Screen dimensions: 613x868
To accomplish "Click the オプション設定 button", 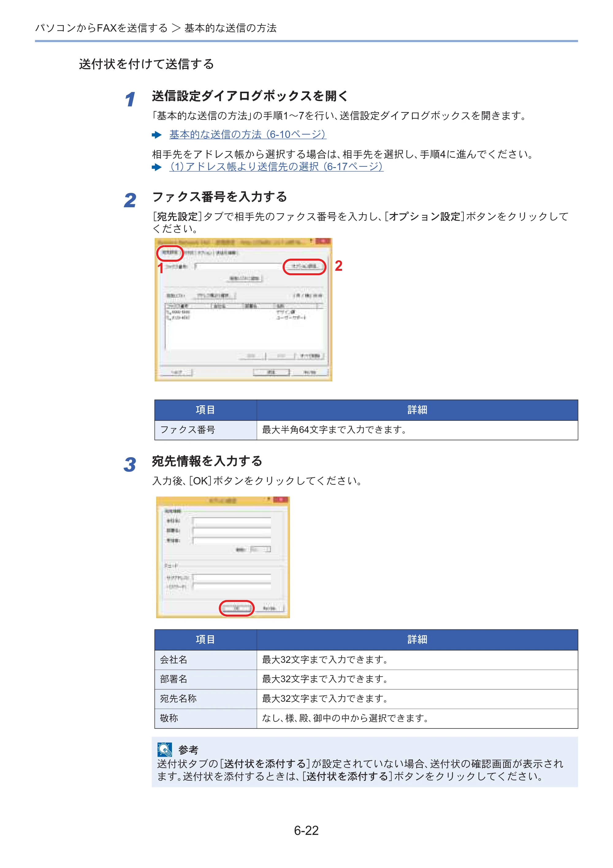I will [304, 266].
